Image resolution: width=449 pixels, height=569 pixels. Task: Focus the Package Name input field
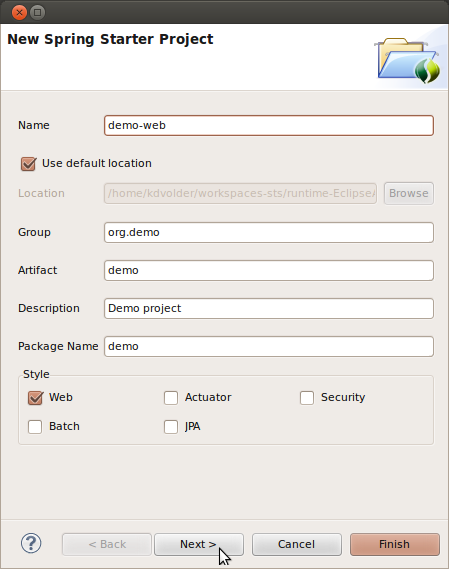point(269,347)
